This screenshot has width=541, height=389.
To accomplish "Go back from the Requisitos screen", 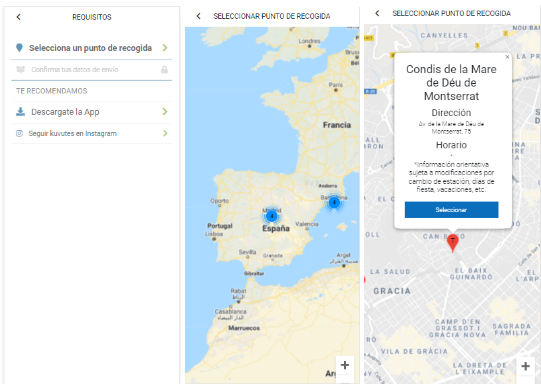I will pyautogui.click(x=19, y=17).
